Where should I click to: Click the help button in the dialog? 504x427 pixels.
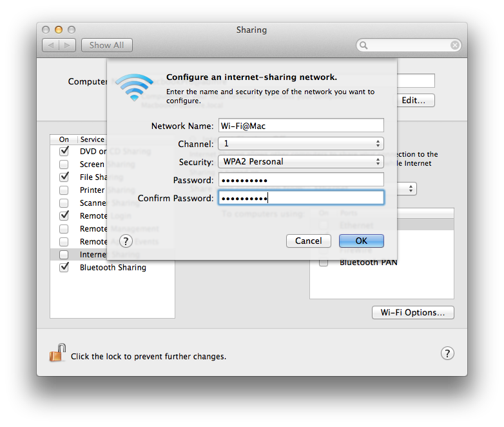pos(126,241)
